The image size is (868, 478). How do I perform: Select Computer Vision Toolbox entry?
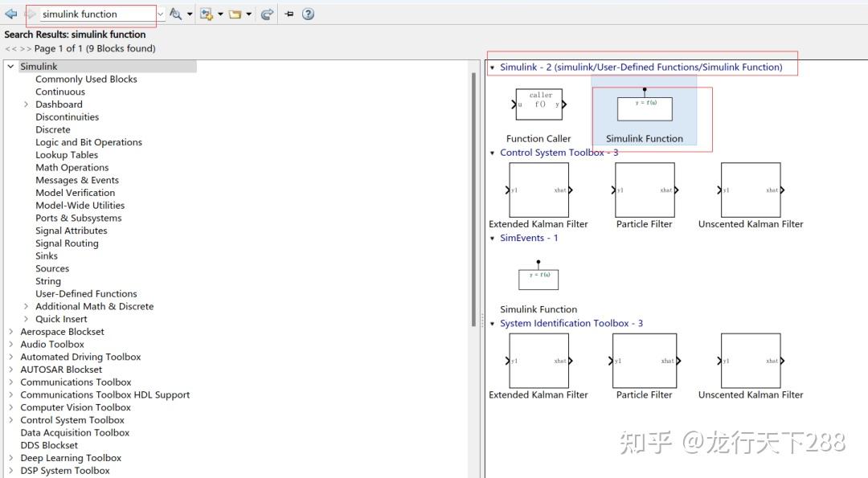[x=76, y=407]
